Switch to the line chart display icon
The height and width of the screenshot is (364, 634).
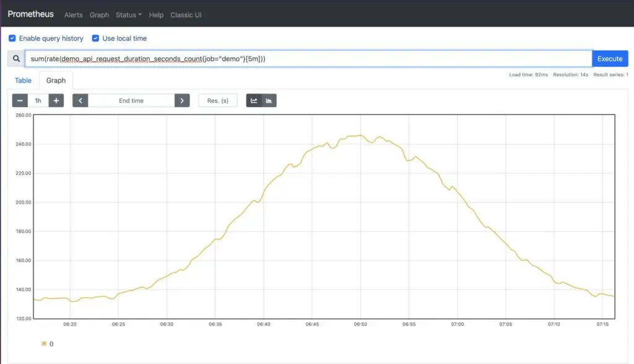point(254,101)
